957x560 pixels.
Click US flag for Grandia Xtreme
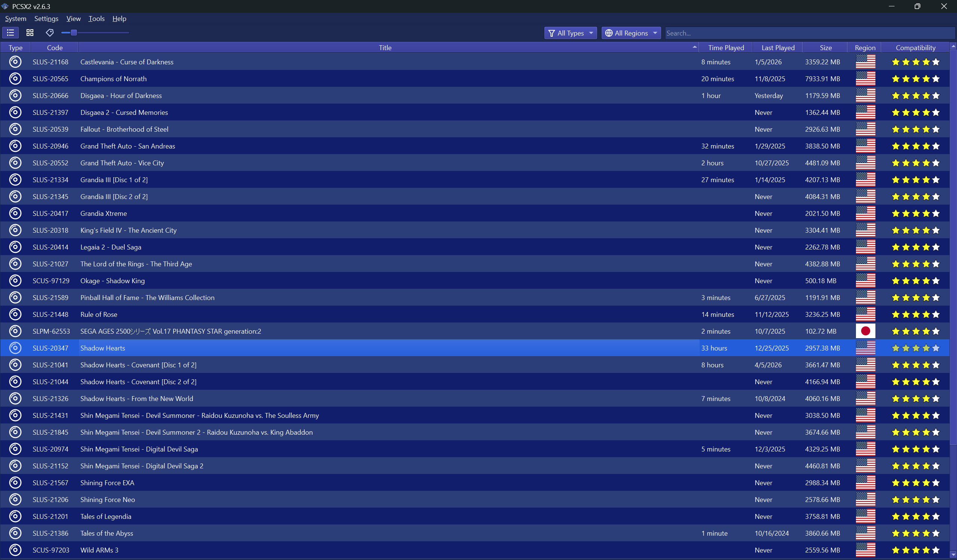click(x=865, y=213)
